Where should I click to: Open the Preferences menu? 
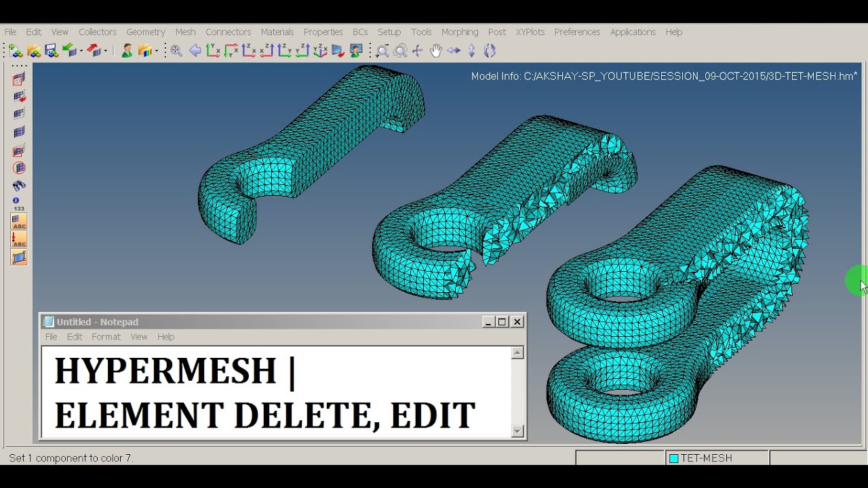pyautogui.click(x=577, y=32)
